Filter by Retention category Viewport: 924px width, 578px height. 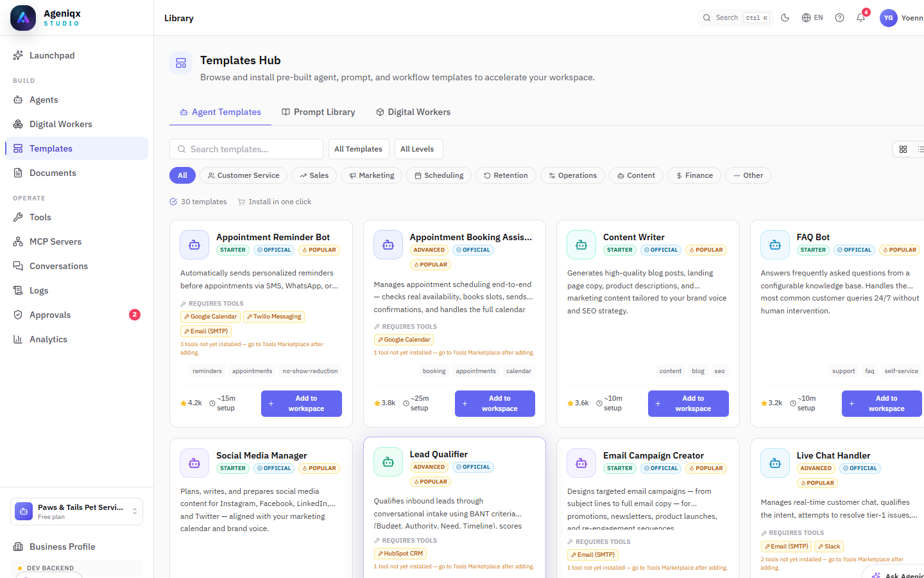point(506,175)
